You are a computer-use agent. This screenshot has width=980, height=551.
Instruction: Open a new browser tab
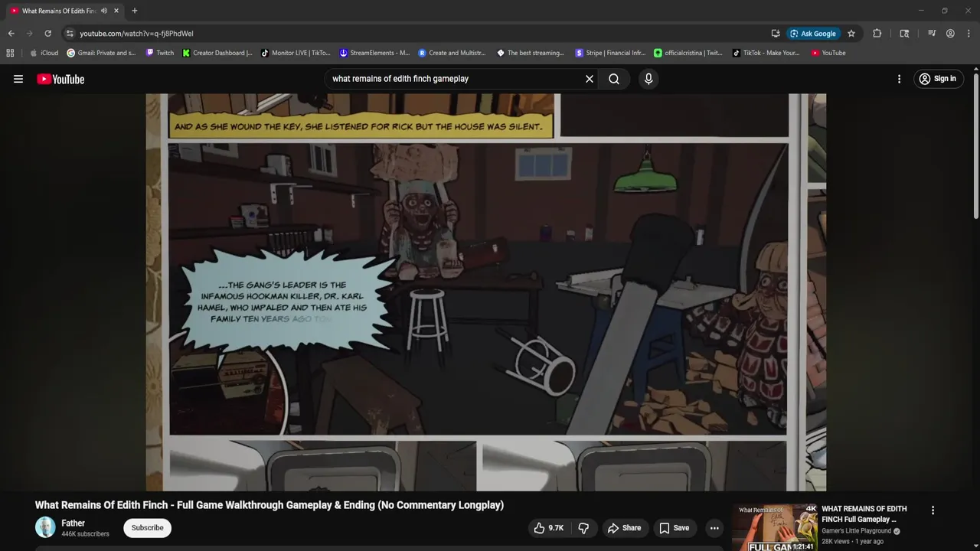135,11
